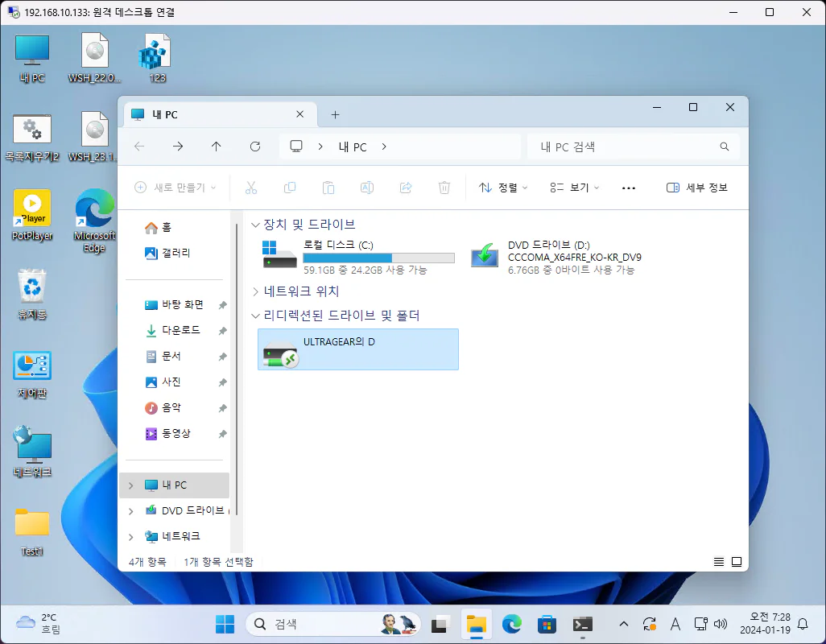Image resolution: width=826 pixels, height=644 pixels.
Task: Open Microsoft Edge from taskbar
Action: 511,625
